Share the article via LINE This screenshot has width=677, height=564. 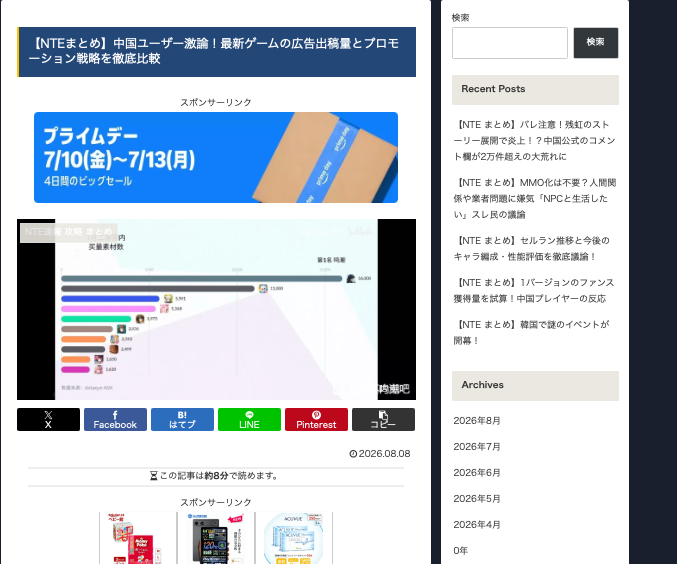pos(249,419)
